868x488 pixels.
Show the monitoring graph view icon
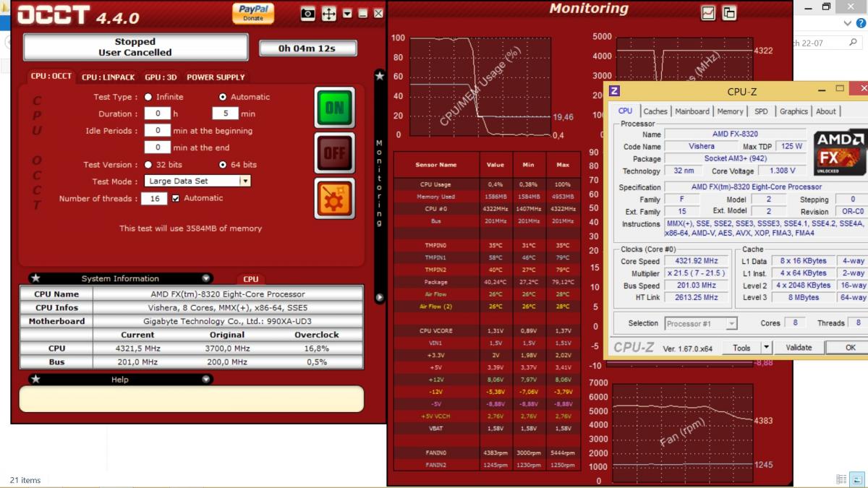[708, 12]
